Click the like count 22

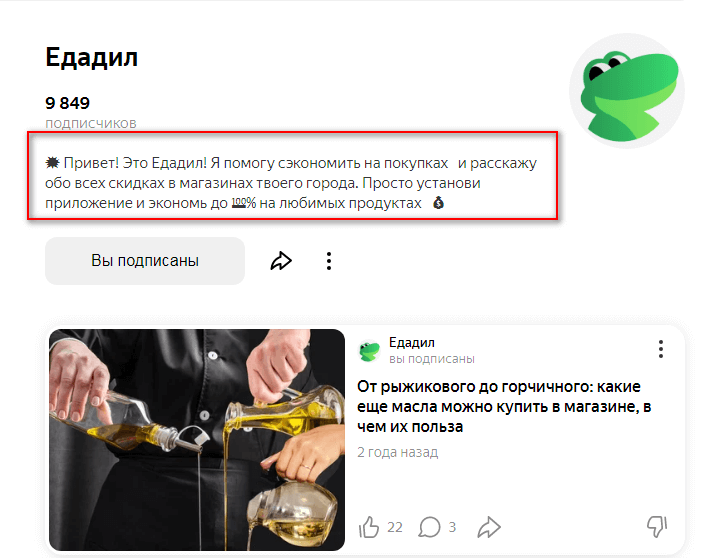tap(395, 527)
